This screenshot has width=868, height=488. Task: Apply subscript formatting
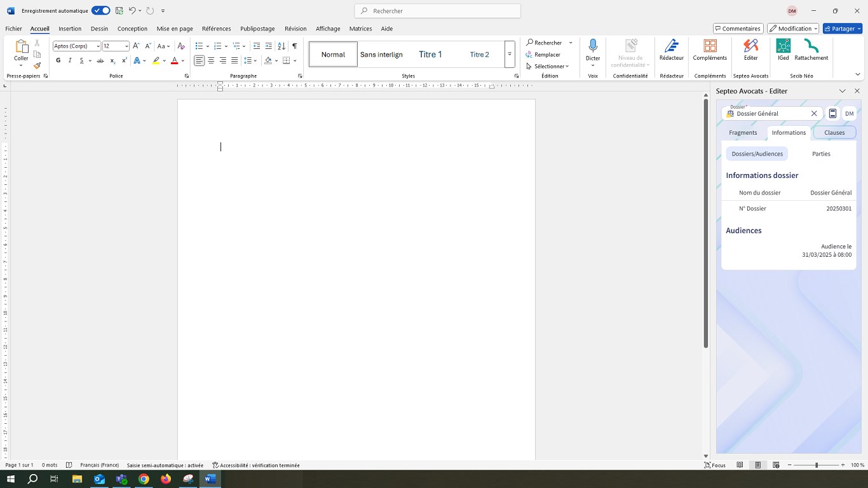112,60
